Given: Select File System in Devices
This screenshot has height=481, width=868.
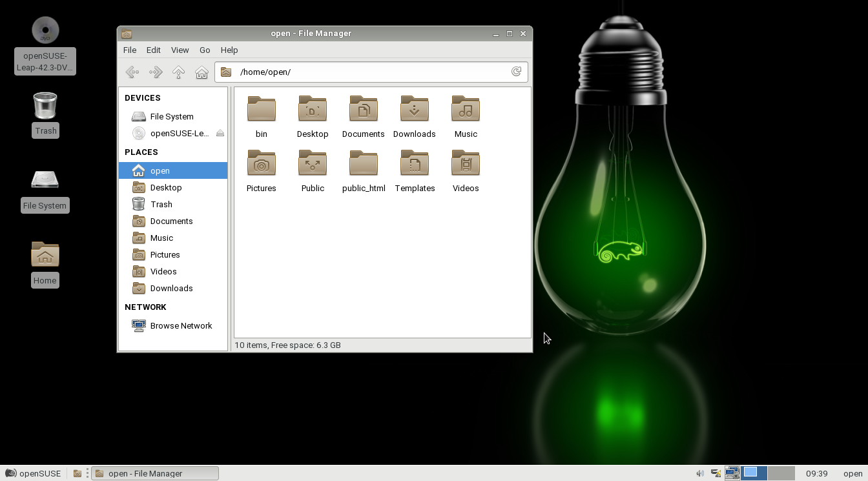Looking at the screenshot, I should (x=172, y=117).
